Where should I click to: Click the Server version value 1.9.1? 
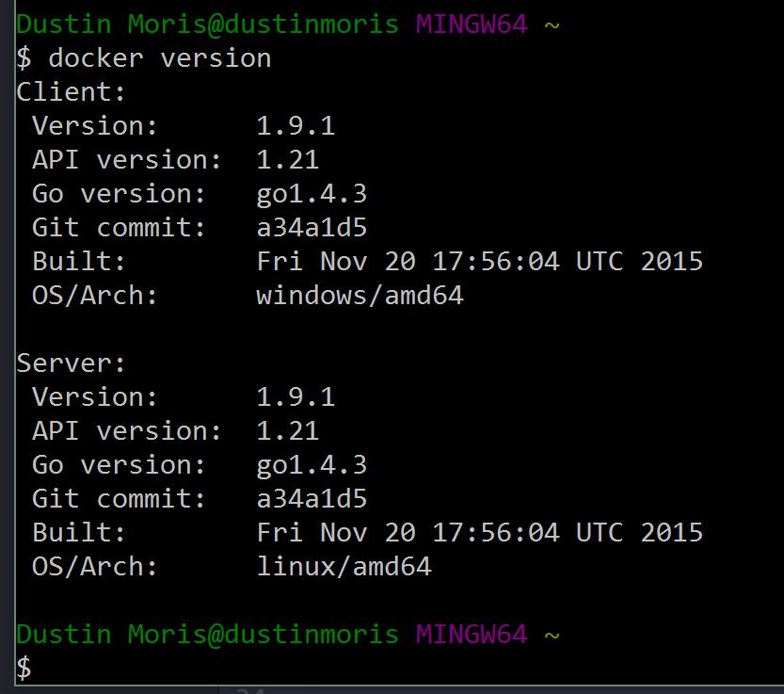click(296, 396)
